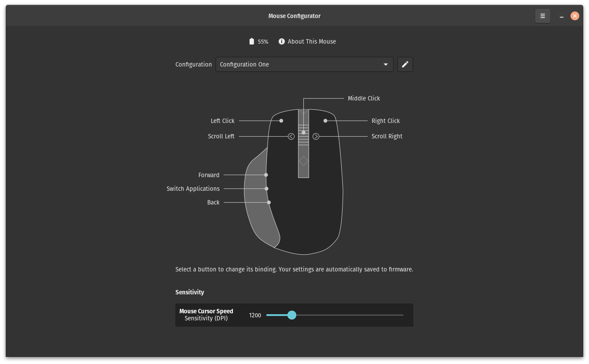Image resolution: width=589 pixels, height=364 pixels.
Task: Minimize the Mouse Configurator window
Action: tap(562, 16)
